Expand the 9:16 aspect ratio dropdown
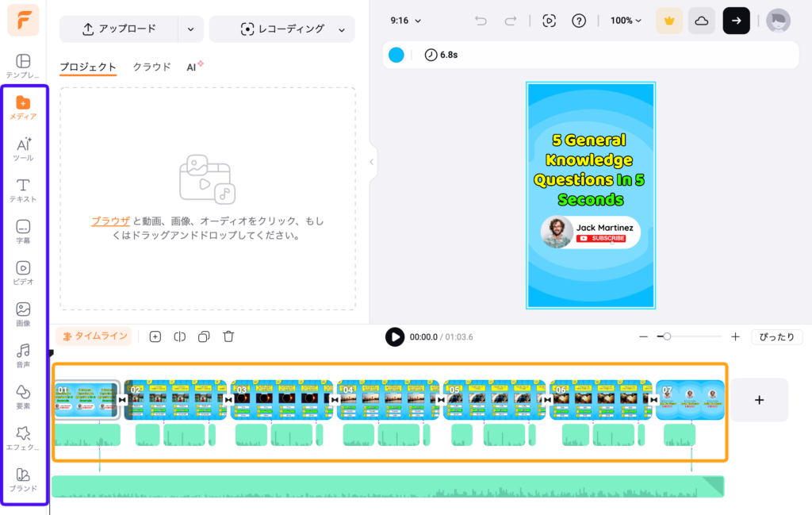Image resolution: width=812 pixels, height=515 pixels. tap(406, 21)
